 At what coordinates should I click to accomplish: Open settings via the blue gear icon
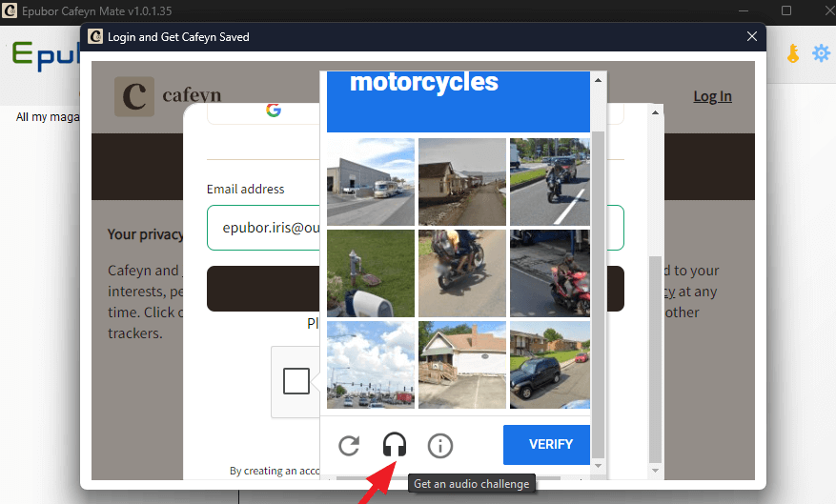[x=820, y=54]
